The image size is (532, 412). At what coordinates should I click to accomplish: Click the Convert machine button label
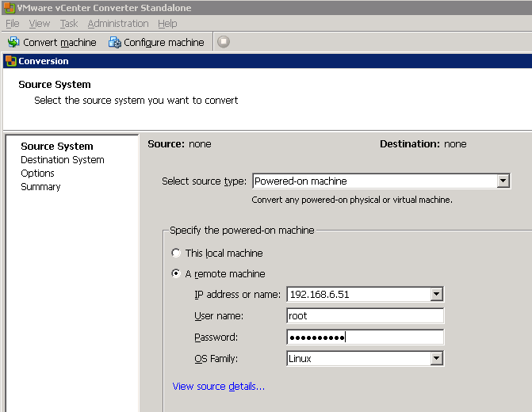tap(59, 42)
